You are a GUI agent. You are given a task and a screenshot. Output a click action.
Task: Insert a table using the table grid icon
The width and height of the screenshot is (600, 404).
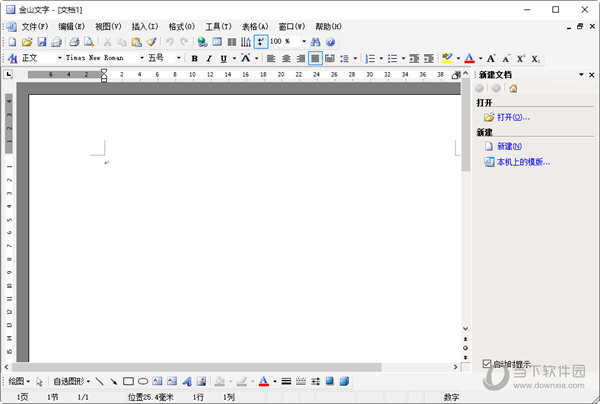click(x=217, y=42)
